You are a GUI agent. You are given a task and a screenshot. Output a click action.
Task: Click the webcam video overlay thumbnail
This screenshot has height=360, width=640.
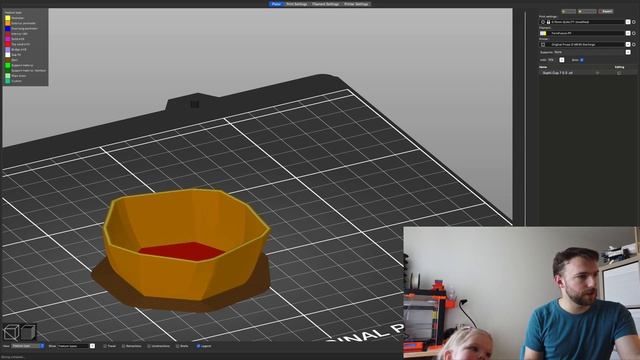pos(521,293)
